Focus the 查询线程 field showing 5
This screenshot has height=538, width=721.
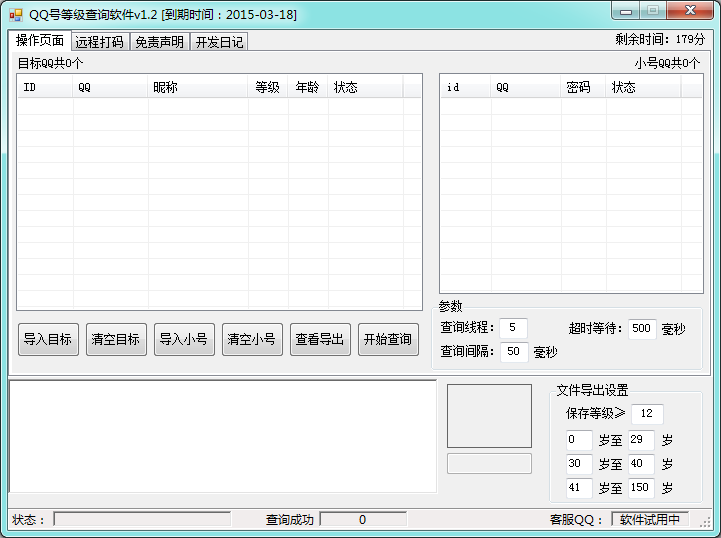513,328
